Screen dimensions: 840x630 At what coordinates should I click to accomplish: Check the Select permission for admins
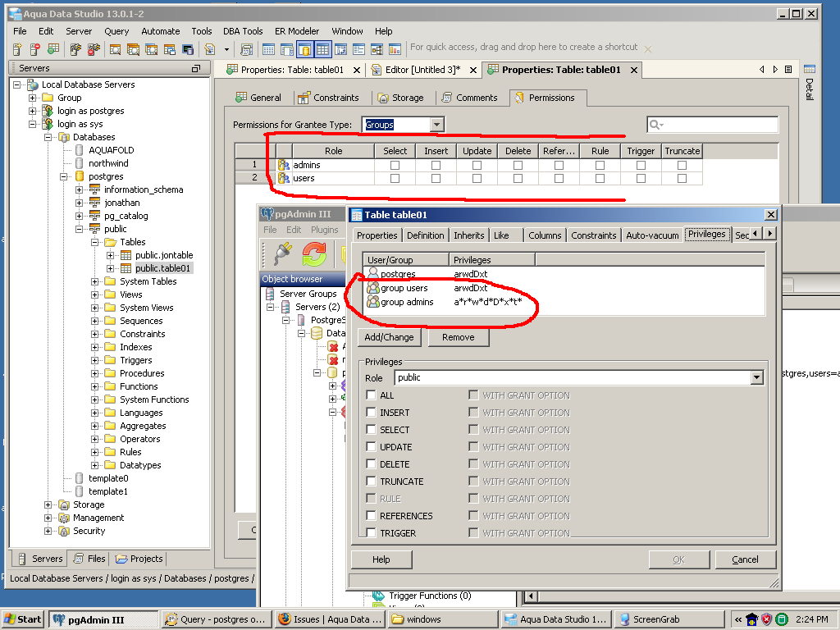[395, 165]
